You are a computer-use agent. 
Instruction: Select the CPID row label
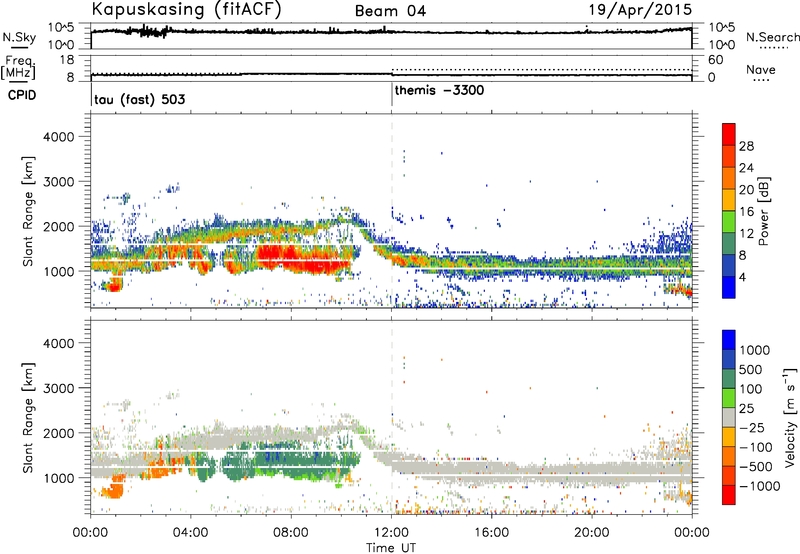click(x=22, y=95)
